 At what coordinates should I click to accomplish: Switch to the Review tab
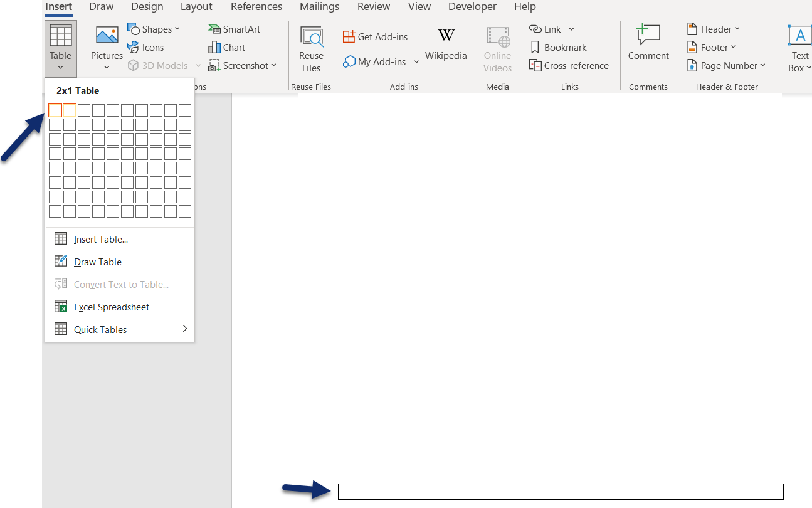tap(374, 7)
